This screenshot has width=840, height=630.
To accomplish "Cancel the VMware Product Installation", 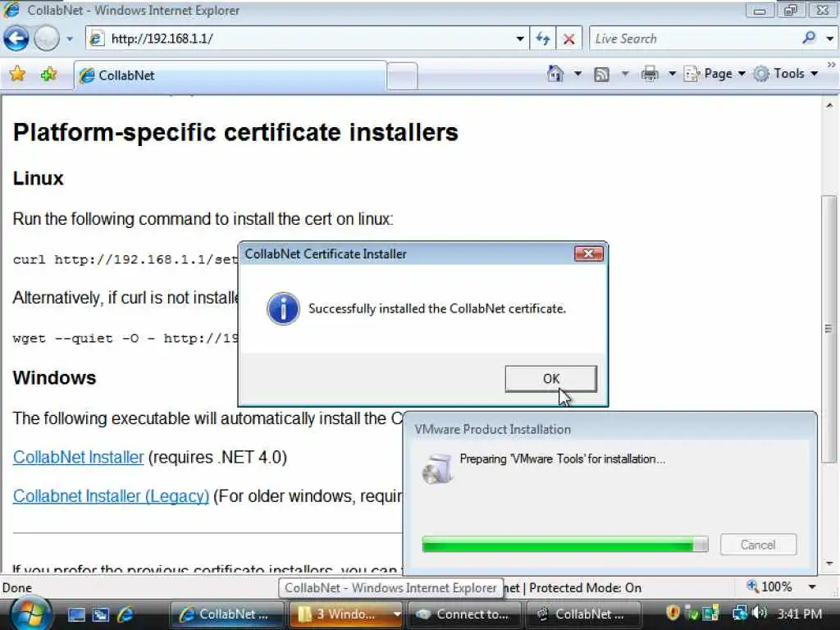I will [757, 545].
